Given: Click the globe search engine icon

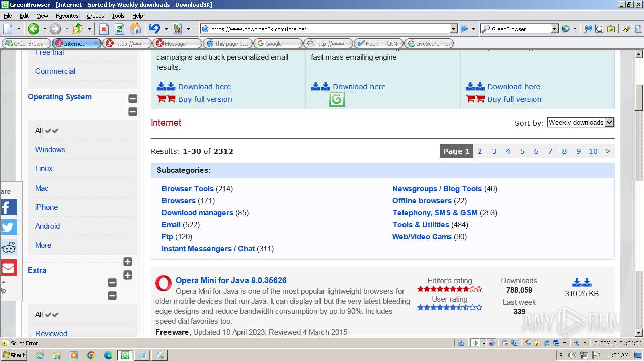Looking at the screenshot, I should click(566, 29).
